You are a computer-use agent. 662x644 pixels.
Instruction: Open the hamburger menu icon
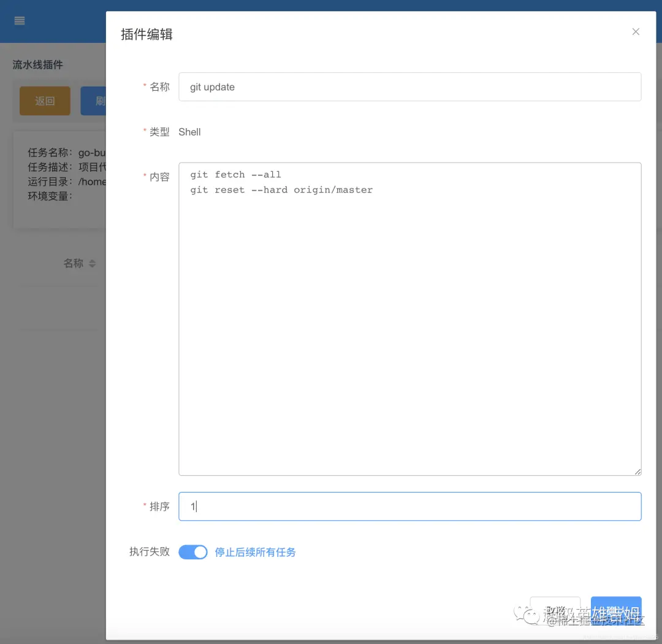pos(20,21)
